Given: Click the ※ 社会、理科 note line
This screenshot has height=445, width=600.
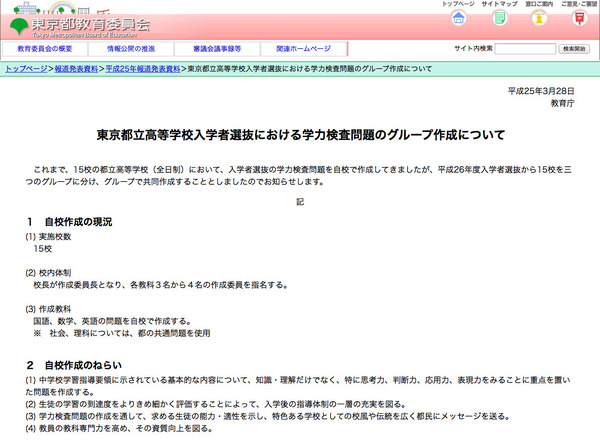Looking at the screenshot, I should pyautogui.click(x=122, y=333).
